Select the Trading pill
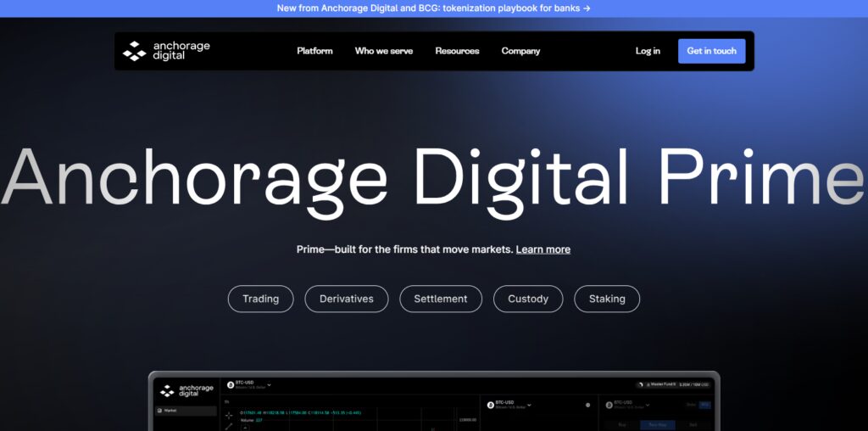This screenshot has width=868, height=431. pyautogui.click(x=261, y=299)
